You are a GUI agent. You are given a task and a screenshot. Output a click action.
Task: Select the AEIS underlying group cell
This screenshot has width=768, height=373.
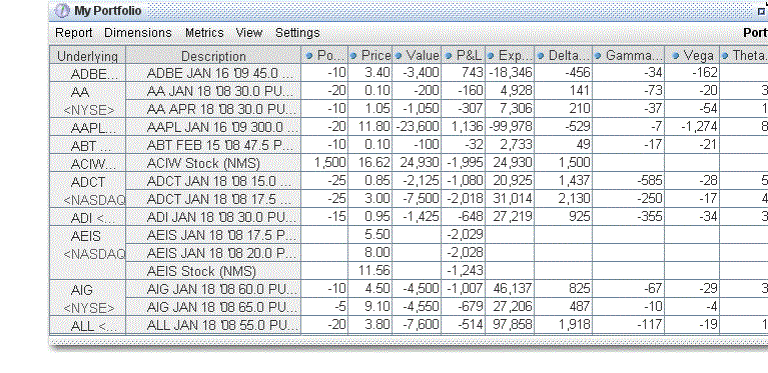[87, 253]
